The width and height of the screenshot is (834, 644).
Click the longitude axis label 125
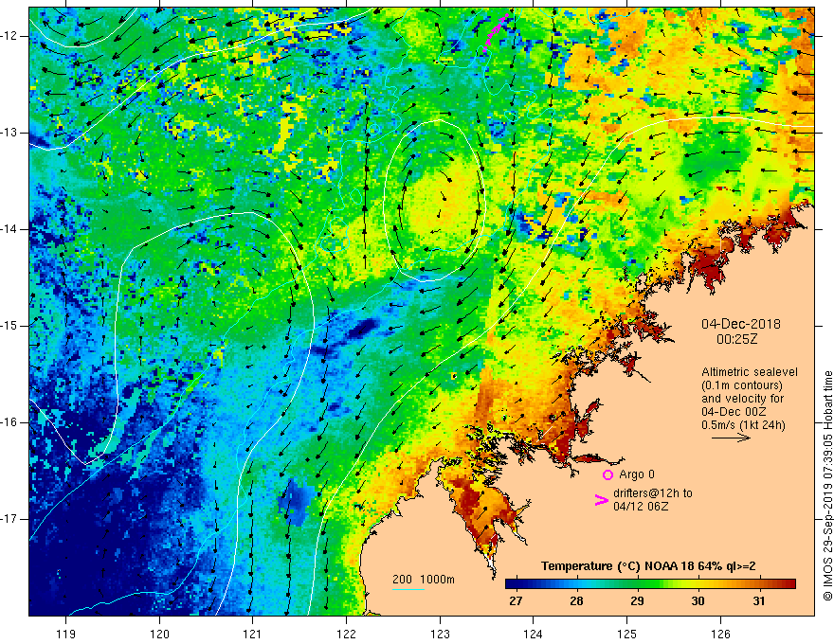tap(627, 634)
